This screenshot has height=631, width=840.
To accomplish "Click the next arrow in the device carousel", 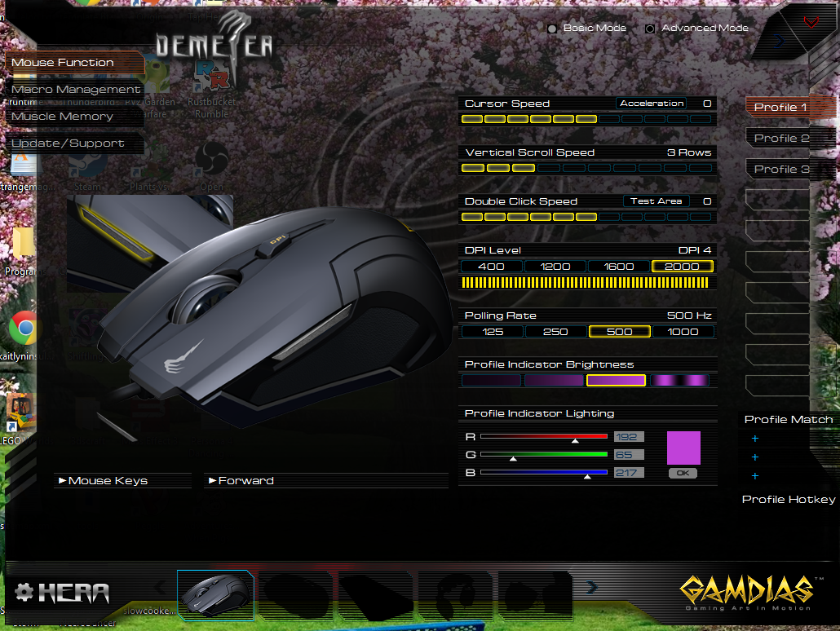I will point(591,588).
